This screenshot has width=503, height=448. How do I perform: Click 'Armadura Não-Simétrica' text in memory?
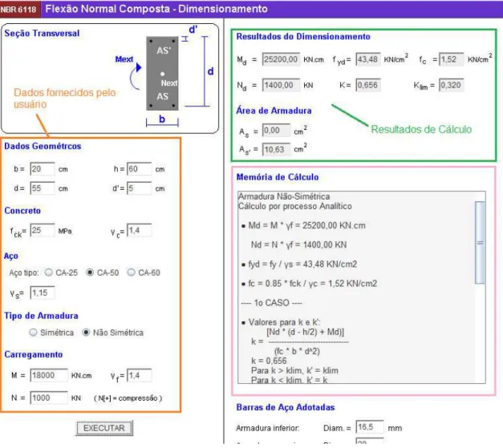click(284, 196)
